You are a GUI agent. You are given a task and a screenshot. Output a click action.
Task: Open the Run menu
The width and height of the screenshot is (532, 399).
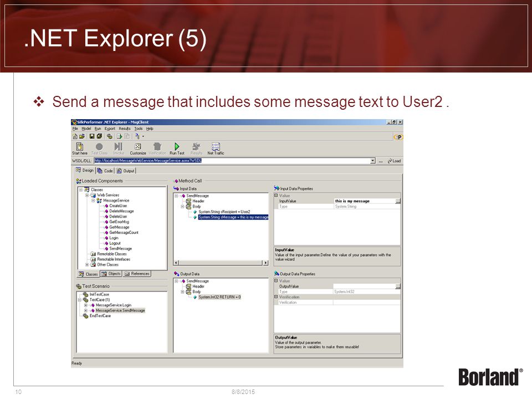coord(98,129)
